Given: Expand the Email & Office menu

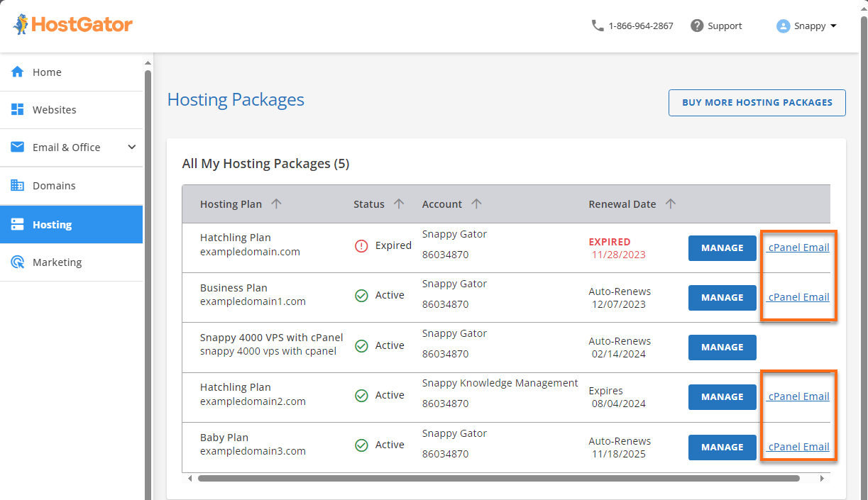Looking at the screenshot, I should pyautogui.click(x=131, y=147).
